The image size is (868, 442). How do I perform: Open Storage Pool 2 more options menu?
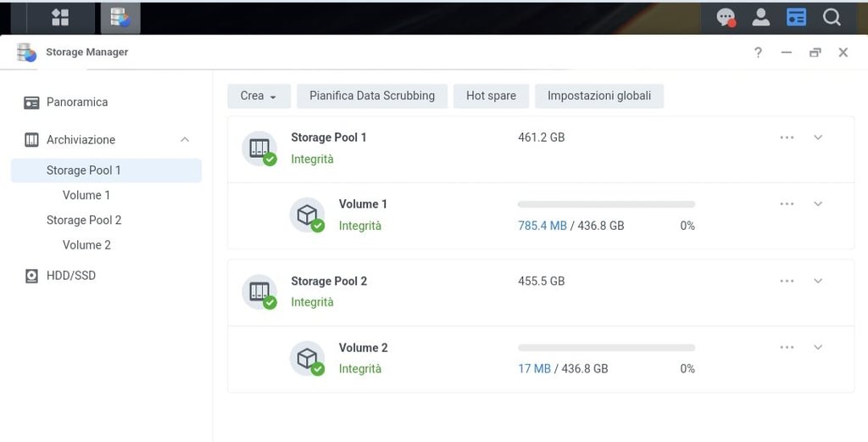(787, 281)
